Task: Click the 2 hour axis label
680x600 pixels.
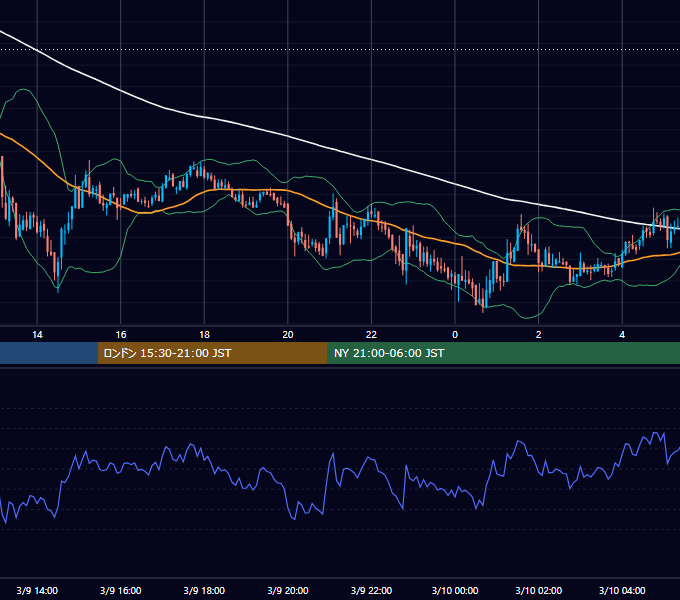Action: (538, 335)
